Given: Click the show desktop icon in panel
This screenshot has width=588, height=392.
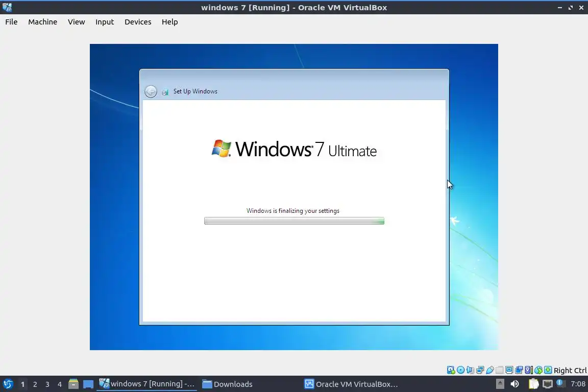Looking at the screenshot, I should [88, 384].
